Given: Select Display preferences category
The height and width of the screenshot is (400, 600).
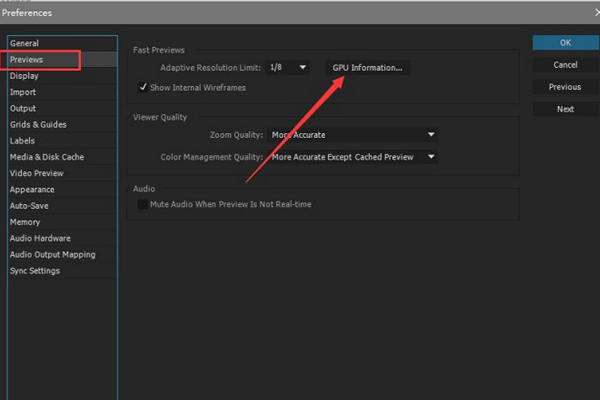Looking at the screenshot, I should (x=25, y=76).
